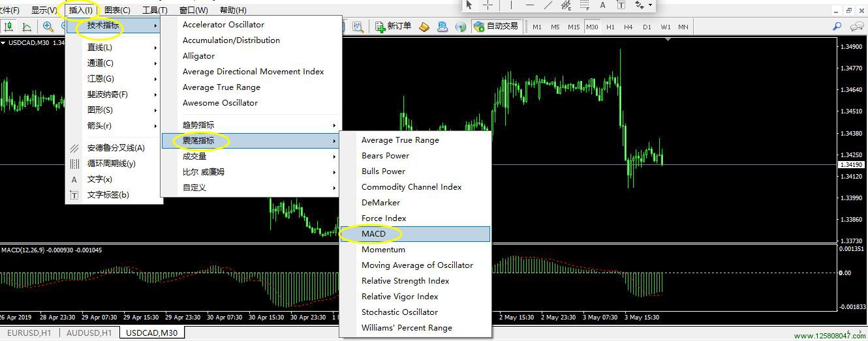Select the text tool in floating toolbar
Viewport: 868px width, 341px height.
602,5
